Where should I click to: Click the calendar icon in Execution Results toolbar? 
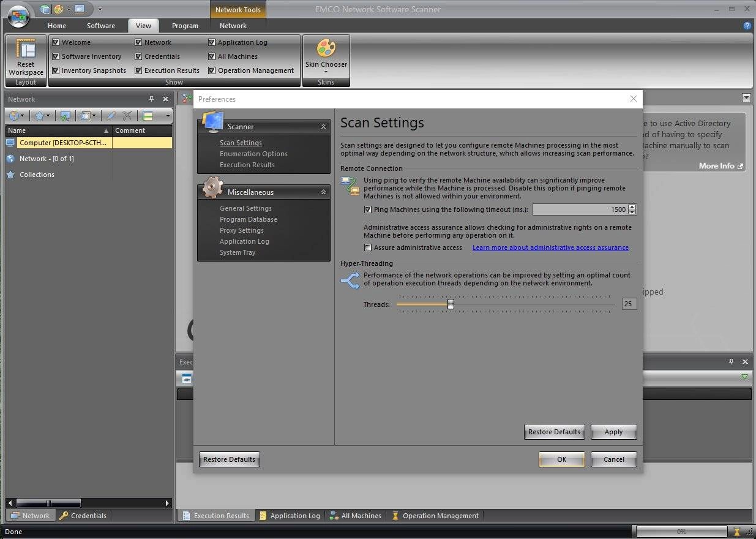pyautogui.click(x=187, y=379)
